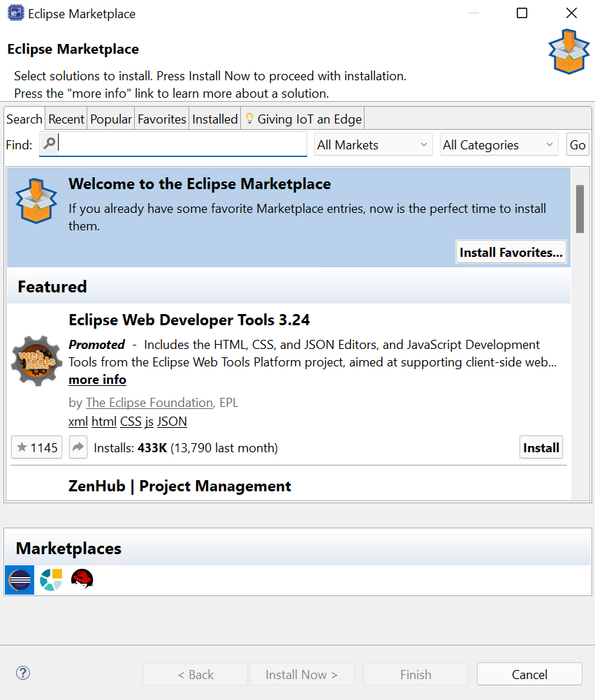Switch to the Popular tab
This screenshot has width=595, height=700.
point(111,119)
